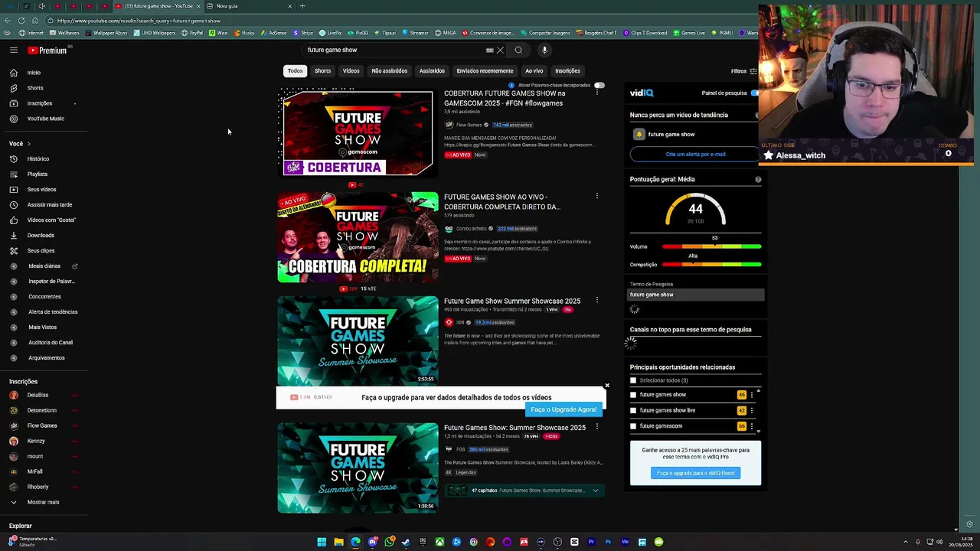The width and height of the screenshot is (980, 551).
Task: Open Future Game Show Summer Showcase 2025 title
Action: coord(512,302)
